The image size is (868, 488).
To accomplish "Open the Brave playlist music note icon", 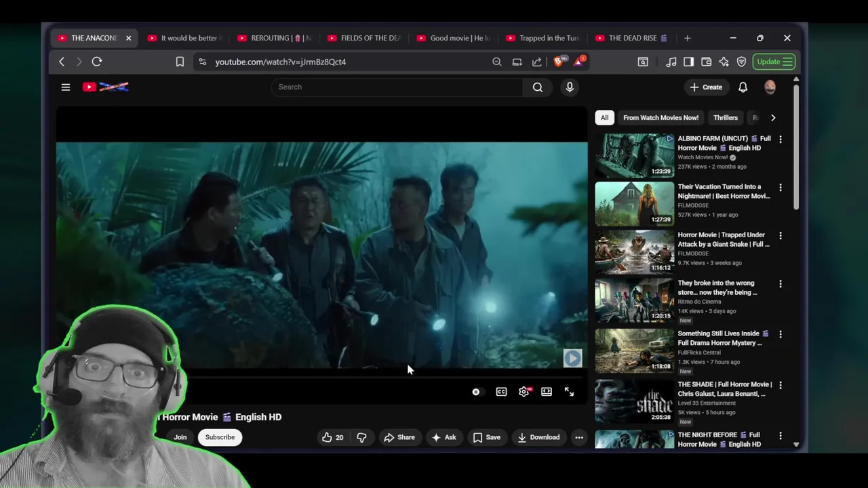I will coord(671,62).
